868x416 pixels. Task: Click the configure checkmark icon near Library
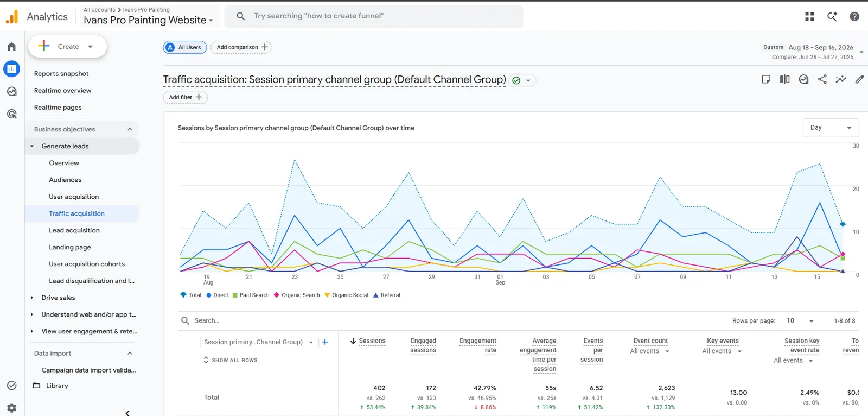(x=11, y=386)
